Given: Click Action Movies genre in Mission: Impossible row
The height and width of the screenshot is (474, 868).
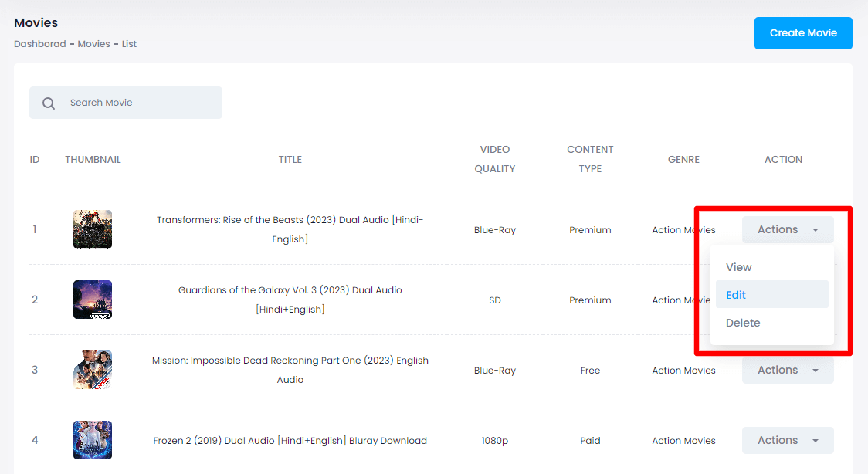Looking at the screenshot, I should pos(683,370).
